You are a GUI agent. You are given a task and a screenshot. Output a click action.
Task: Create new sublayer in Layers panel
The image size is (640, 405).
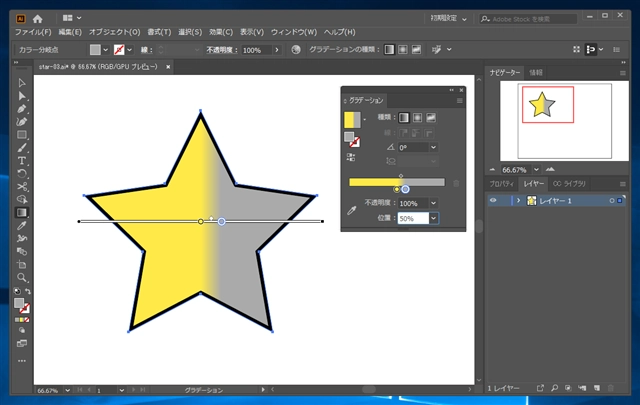582,388
